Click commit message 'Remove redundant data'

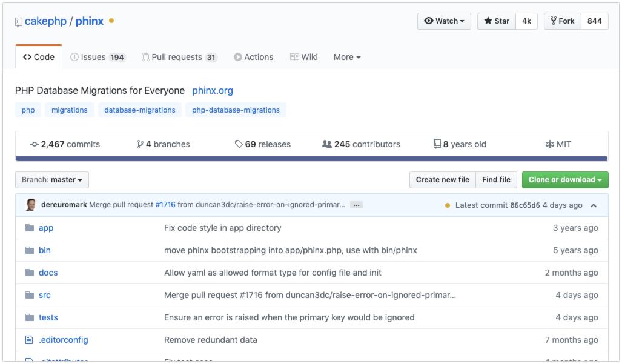coord(211,340)
